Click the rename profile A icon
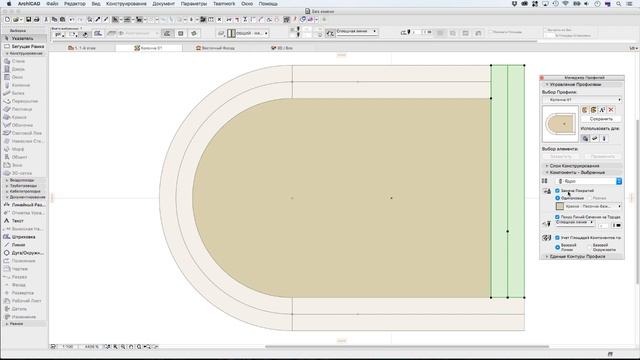Image resolution: width=640 pixels, height=360 pixels. tap(602, 110)
